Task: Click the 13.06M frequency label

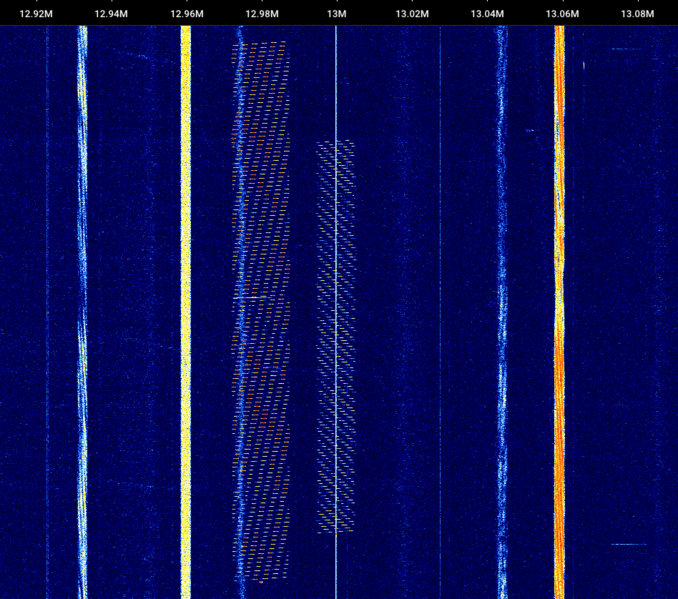Action: pos(562,14)
